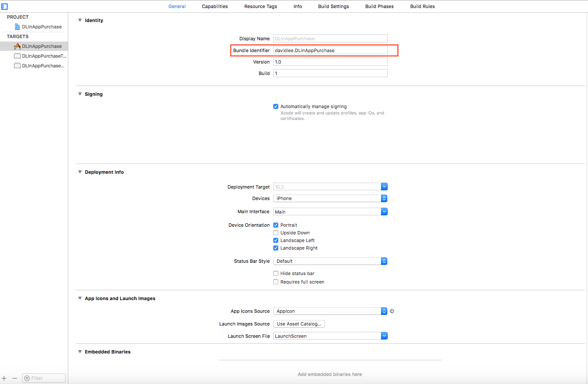Image resolution: width=588 pixels, height=384 pixels.
Task: Select DLInAppPurchase target under TARGETS
Action: (x=34, y=46)
